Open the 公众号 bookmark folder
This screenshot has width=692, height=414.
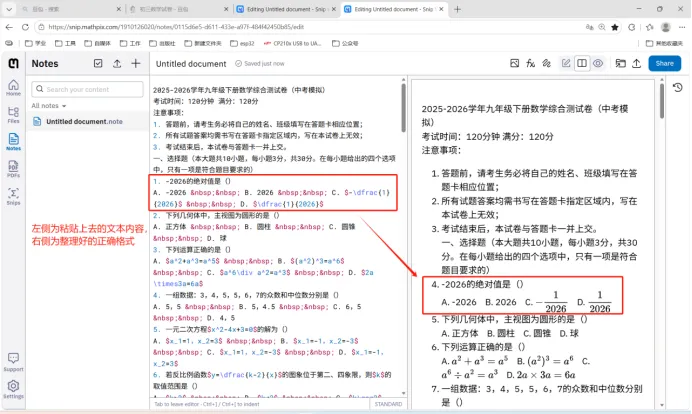coord(345,43)
